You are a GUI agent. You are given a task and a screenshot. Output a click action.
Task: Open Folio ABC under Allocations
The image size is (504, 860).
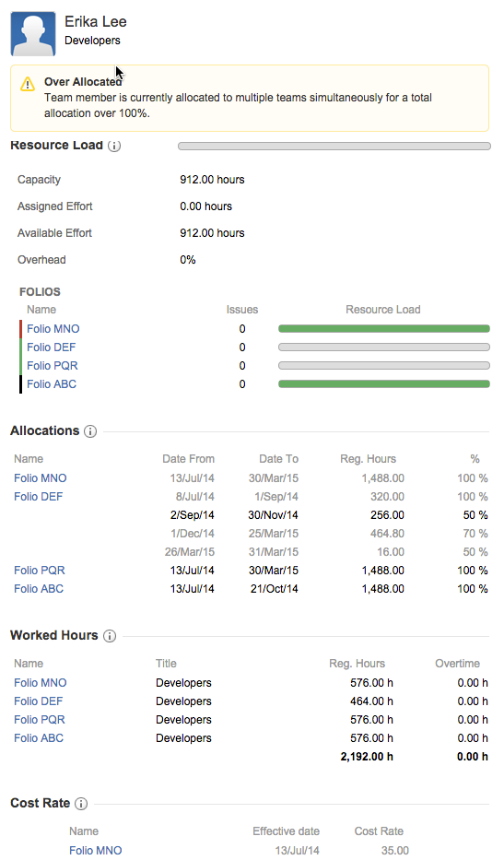39,589
